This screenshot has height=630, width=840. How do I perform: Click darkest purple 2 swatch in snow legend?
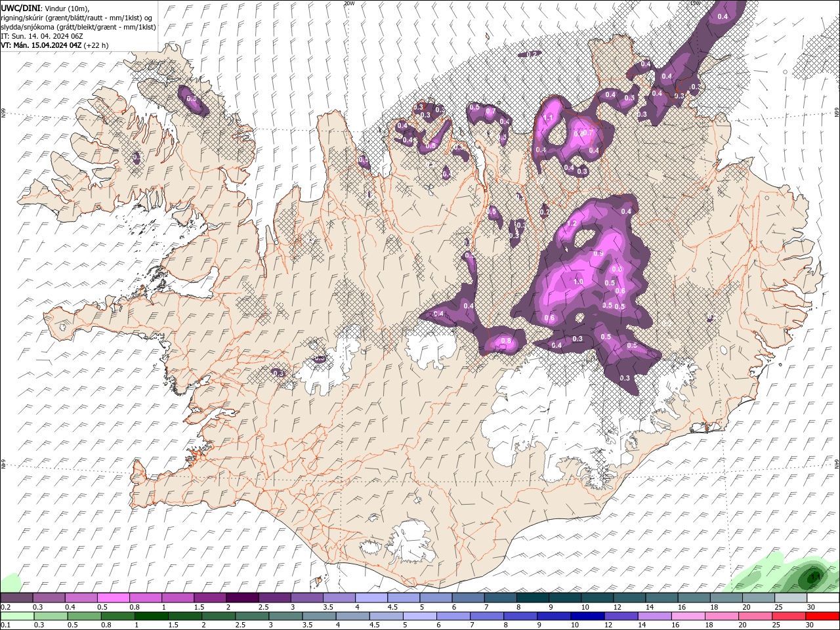(242, 597)
